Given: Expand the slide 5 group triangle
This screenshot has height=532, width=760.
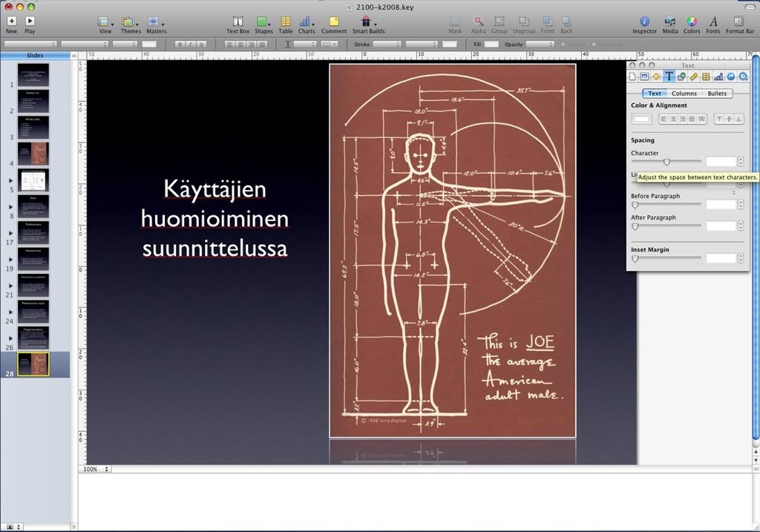Looking at the screenshot, I should click(x=10, y=180).
